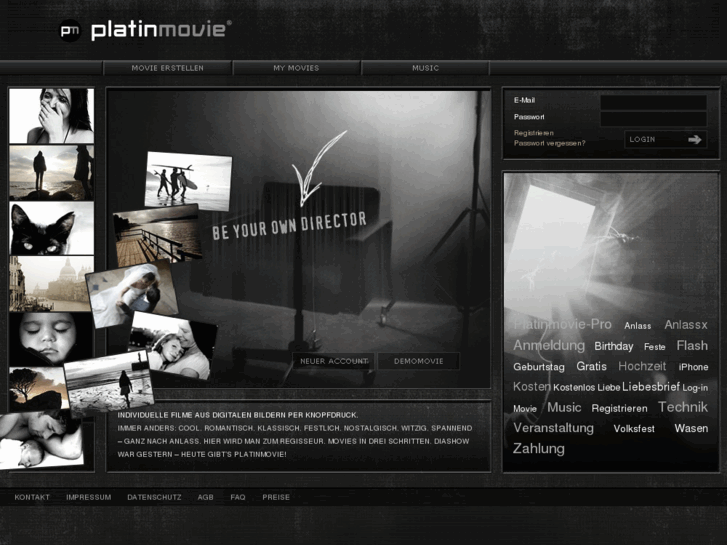Viewport: 727px width, 545px height.
Task: Open the IMPRESSUM footer link
Action: click(89, 497)
